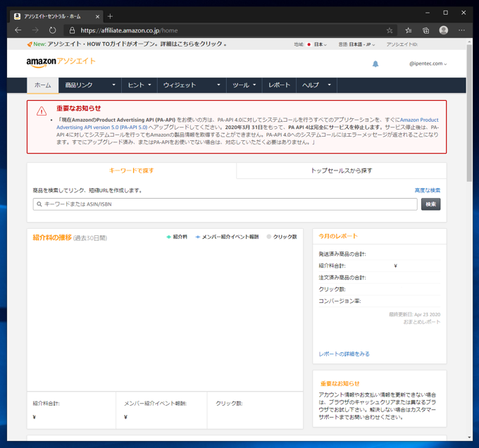Image resolution: width=479 pixels, height=448 pixels.
Task: Click the browser tab アソシエイト・セントラル - ホーム
Action: pyautogui.click(x=56, y=16)
